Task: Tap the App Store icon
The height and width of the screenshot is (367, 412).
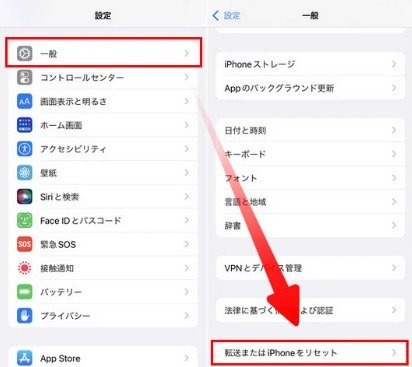Action: (x=25, y=358)
